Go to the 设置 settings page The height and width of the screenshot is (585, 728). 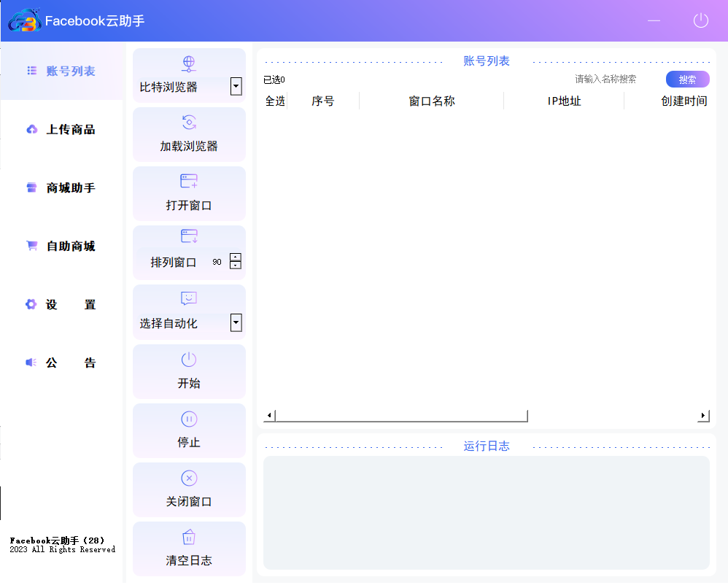[x=70, y=304]
